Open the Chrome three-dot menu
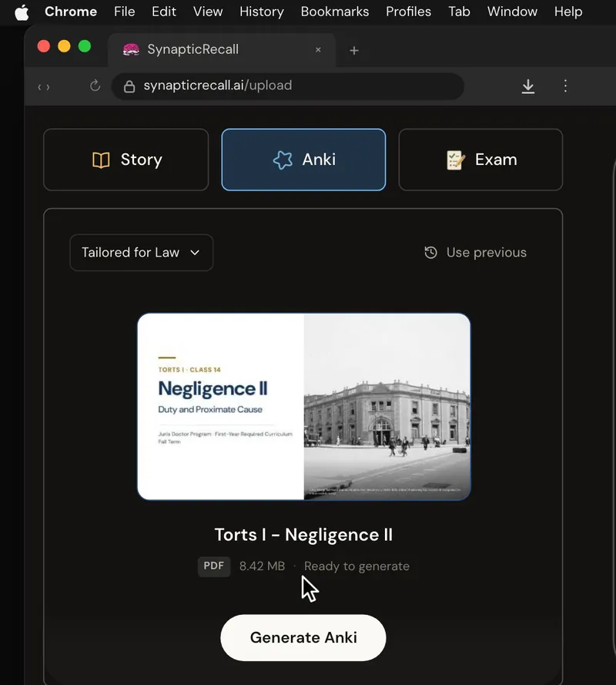Image resolution: width=616 pixels, height=685 pixels. [565, 86]
